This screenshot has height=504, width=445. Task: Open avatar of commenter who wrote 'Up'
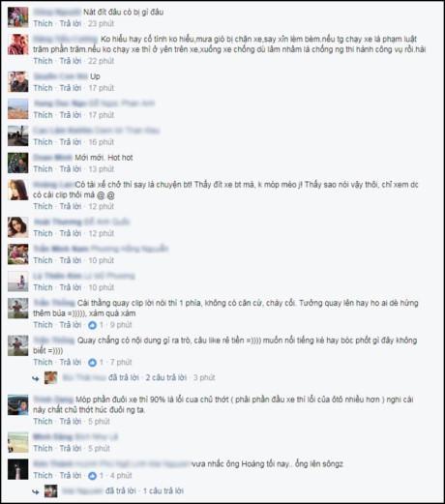tap(18, 82)
